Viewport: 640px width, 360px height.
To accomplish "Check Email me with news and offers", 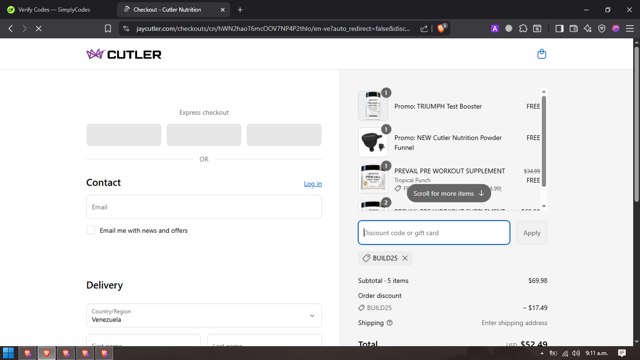I will (91, 230).
